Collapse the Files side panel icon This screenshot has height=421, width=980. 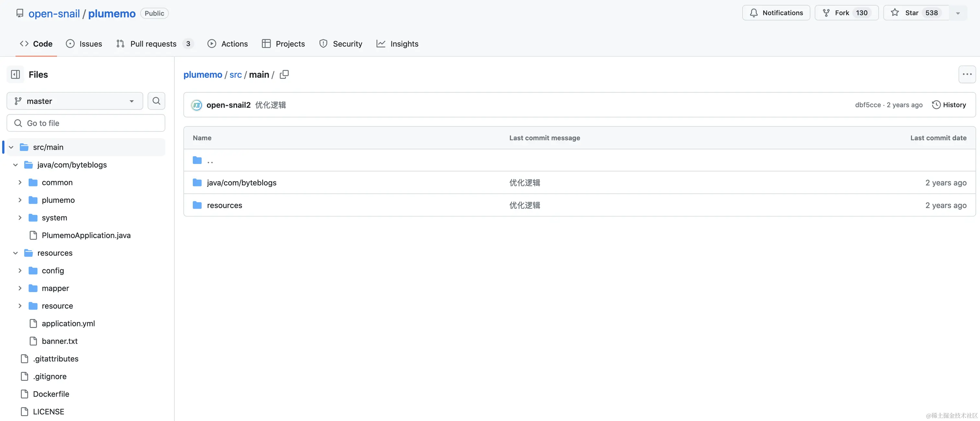tap(16, 74)
